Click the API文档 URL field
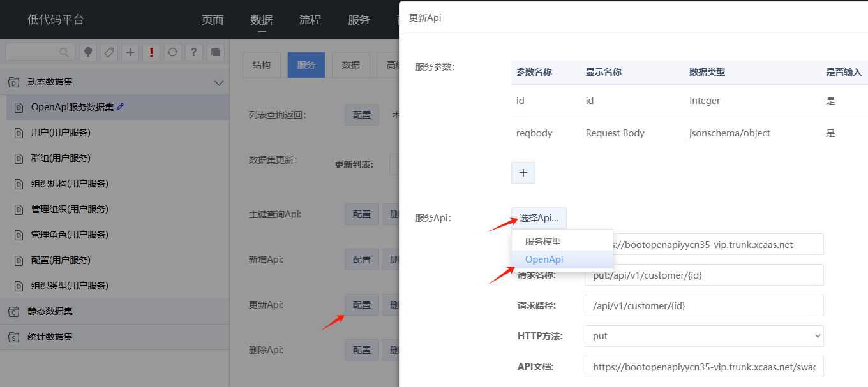The image size is (868, 387). 704,367
